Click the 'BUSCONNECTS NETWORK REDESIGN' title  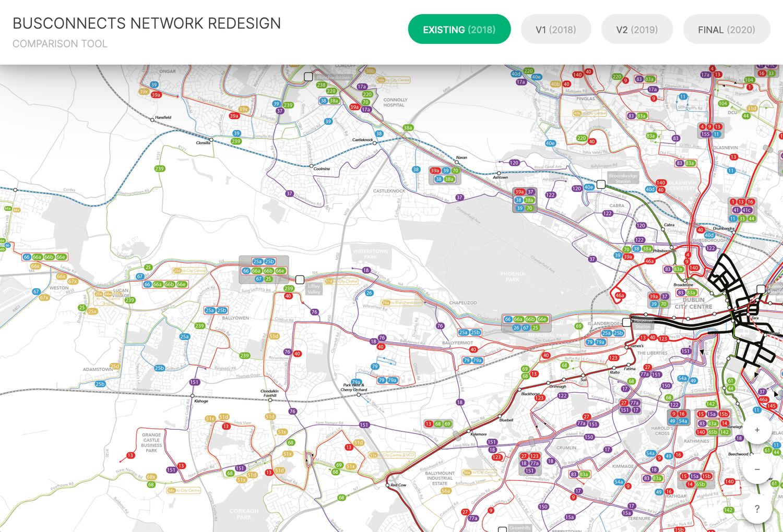pos(147,23)
